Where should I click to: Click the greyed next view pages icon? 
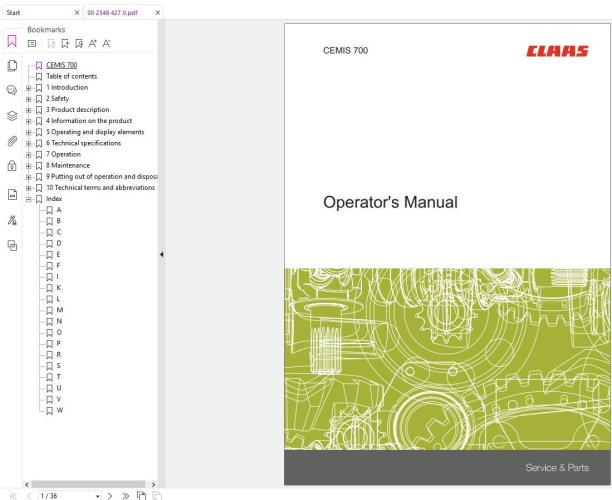[157, 496]
